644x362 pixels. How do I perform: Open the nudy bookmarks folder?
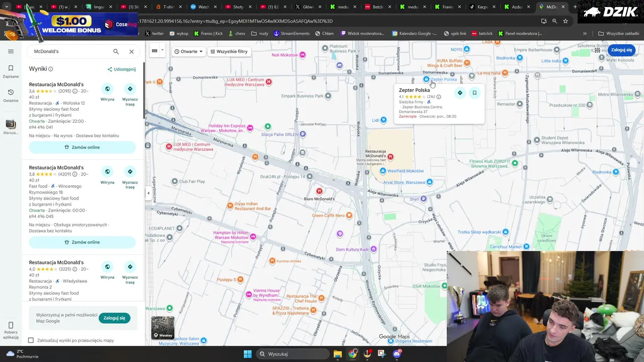pos(260,34)
